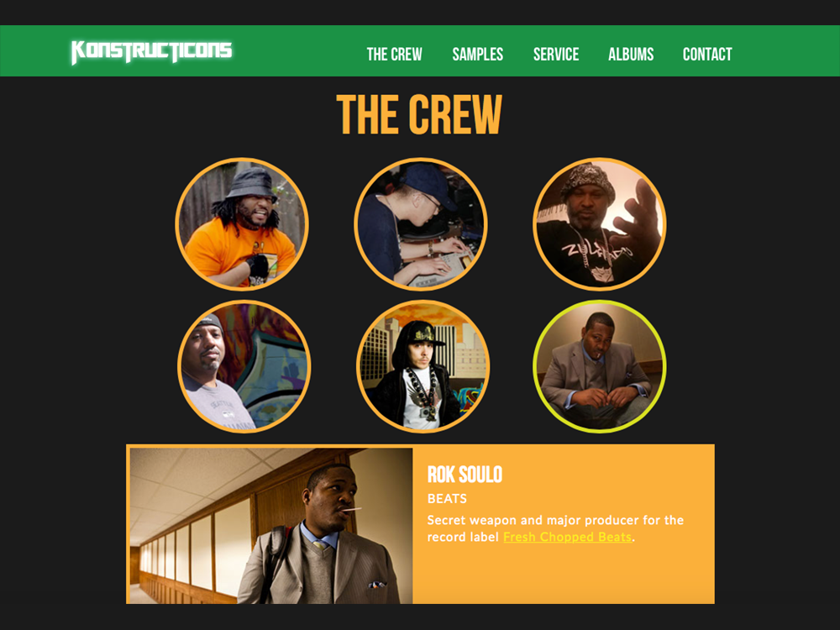Follow the Fresh Chopped Beats link

(567, 537)
